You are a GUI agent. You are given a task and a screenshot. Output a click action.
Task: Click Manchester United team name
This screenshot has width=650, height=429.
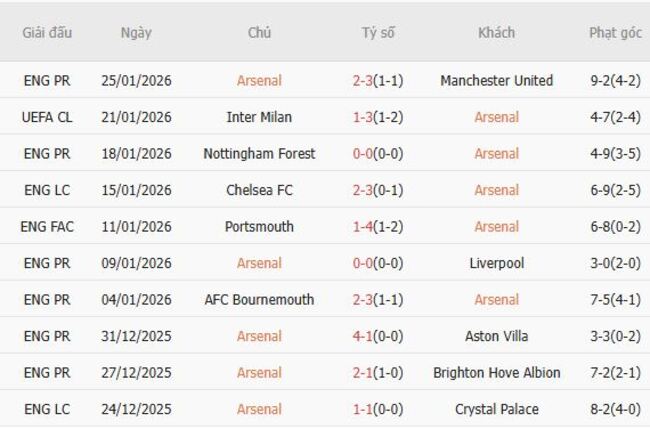[x=496, y=80]
